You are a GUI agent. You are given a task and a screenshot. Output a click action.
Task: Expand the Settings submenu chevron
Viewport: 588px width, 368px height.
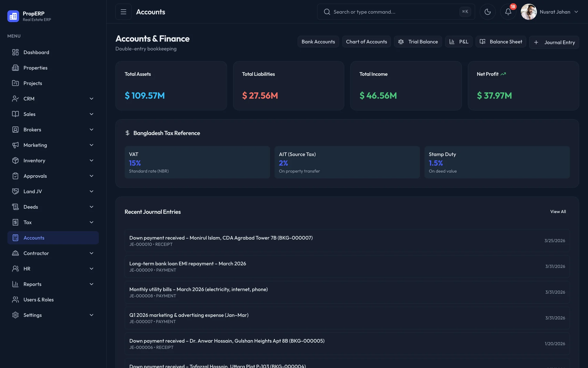91,315
